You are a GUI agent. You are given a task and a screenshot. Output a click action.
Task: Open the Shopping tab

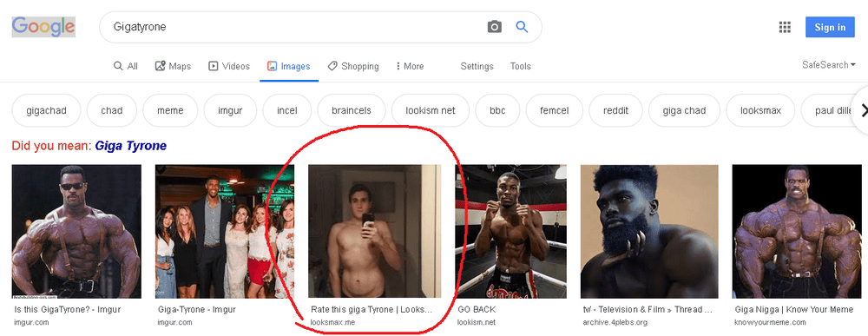[x=353, y=67]
